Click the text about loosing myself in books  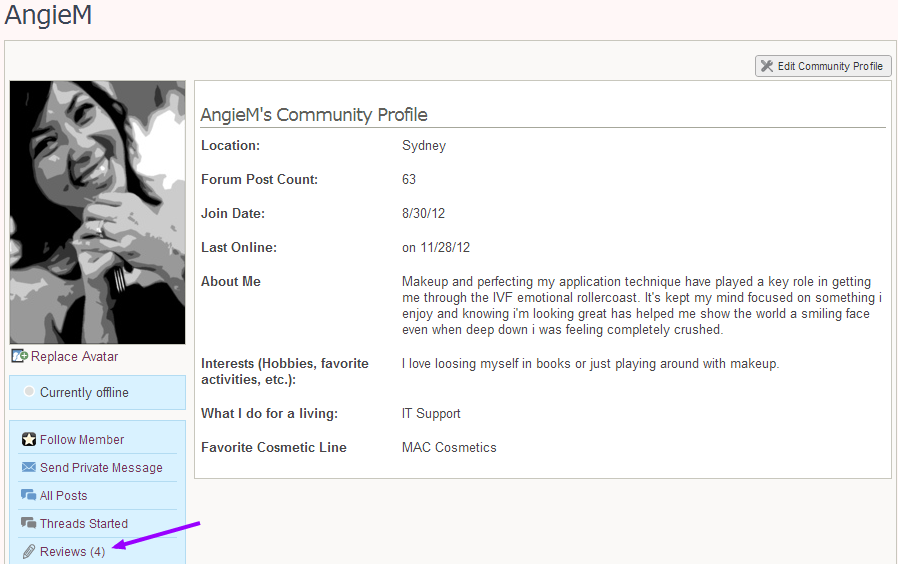590,364
